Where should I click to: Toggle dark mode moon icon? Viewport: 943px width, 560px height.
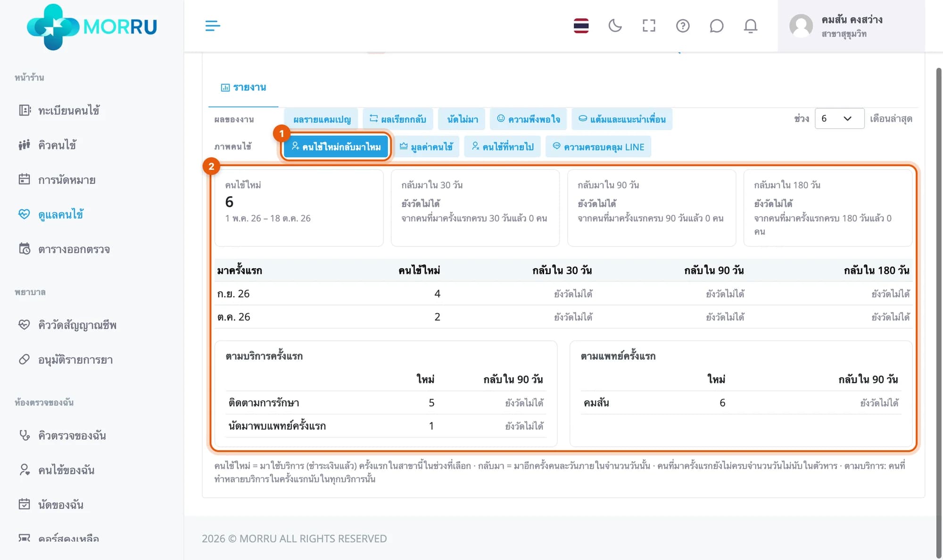tap(615, 26)
